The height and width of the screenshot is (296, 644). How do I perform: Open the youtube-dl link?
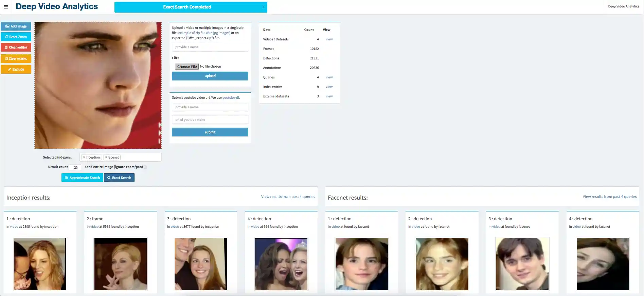click(x=231, y=98)
